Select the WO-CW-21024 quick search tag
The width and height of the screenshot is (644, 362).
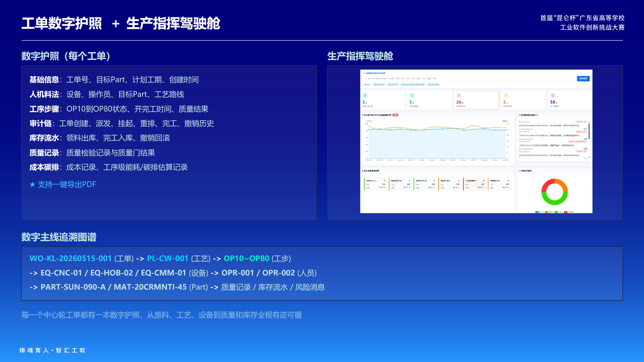(379, 85)
